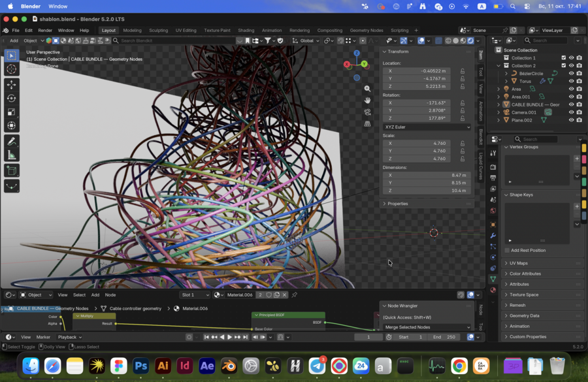Click the viewport zoom magnifier icon
Image resolution: width=588 pixels, height=382 pixels.
point(367,89)
